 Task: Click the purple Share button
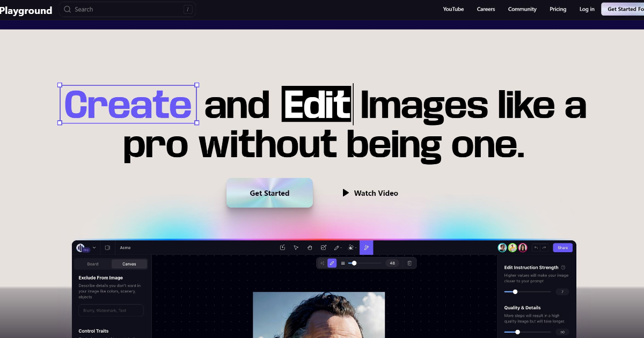pyautogui.click(x=562, y=247)
